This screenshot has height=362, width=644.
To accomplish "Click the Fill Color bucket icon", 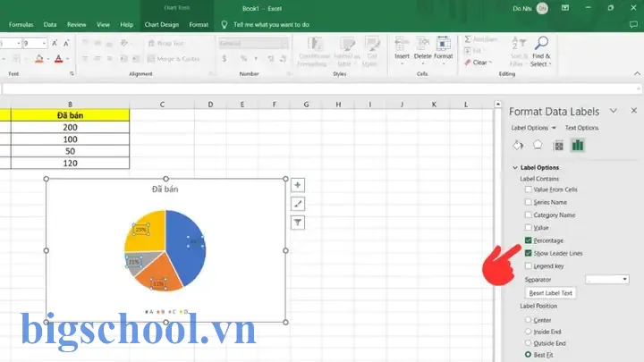I will [39, 59].
